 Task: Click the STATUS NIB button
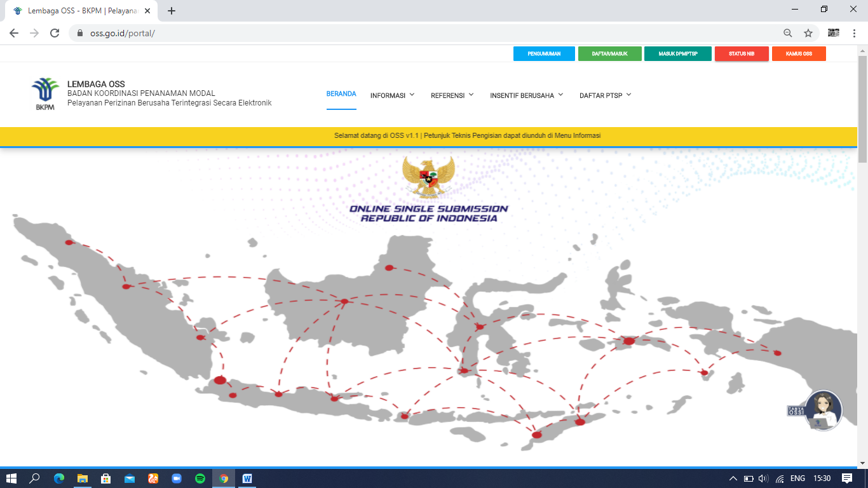(x=742, y=54)
